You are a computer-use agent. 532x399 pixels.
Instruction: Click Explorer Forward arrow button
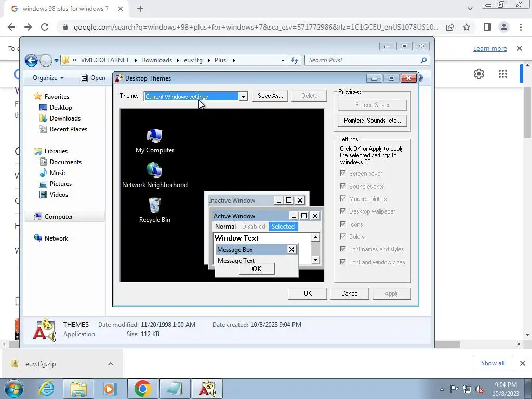pos(46,60)
